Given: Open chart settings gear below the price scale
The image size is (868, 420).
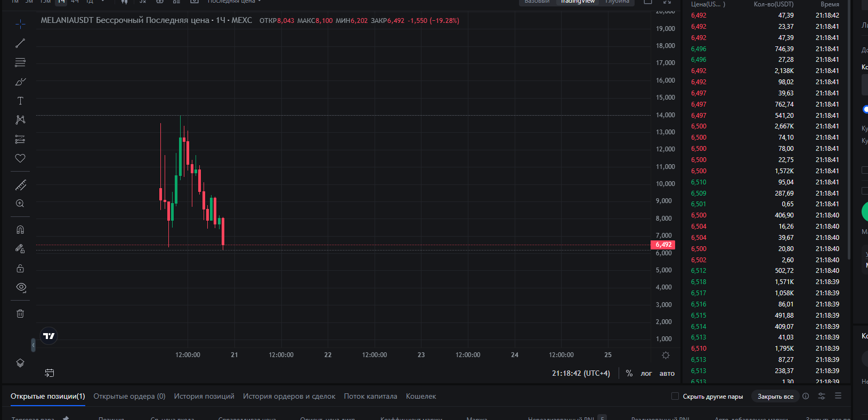Looking at the screenshot, I should 666,355.
